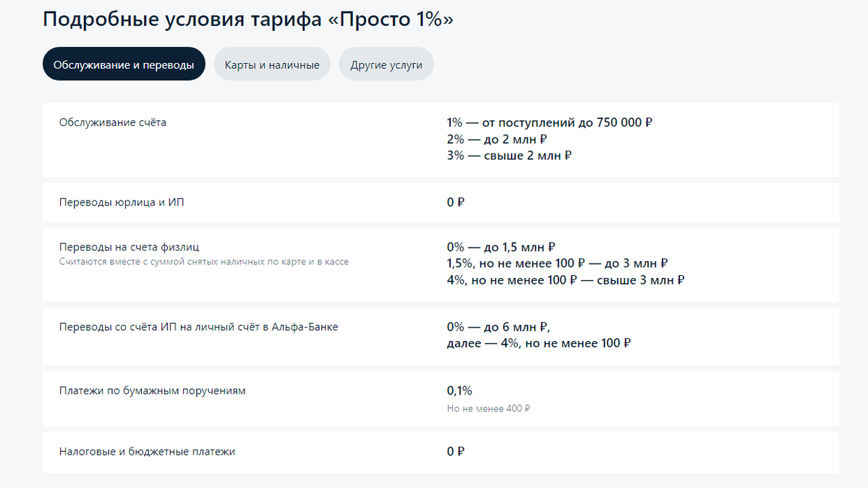Click the «Переводы на счета физлиц» label

(127, 246)
